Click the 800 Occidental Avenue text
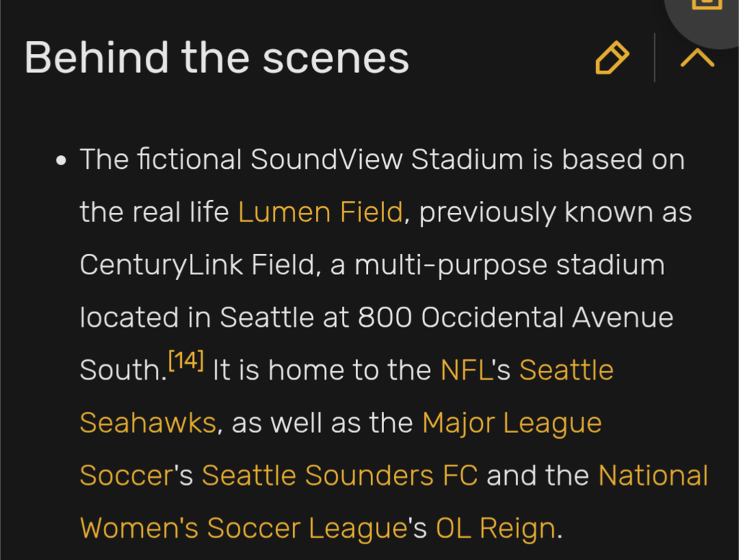The image size is (739, 560). pos(515,317)
